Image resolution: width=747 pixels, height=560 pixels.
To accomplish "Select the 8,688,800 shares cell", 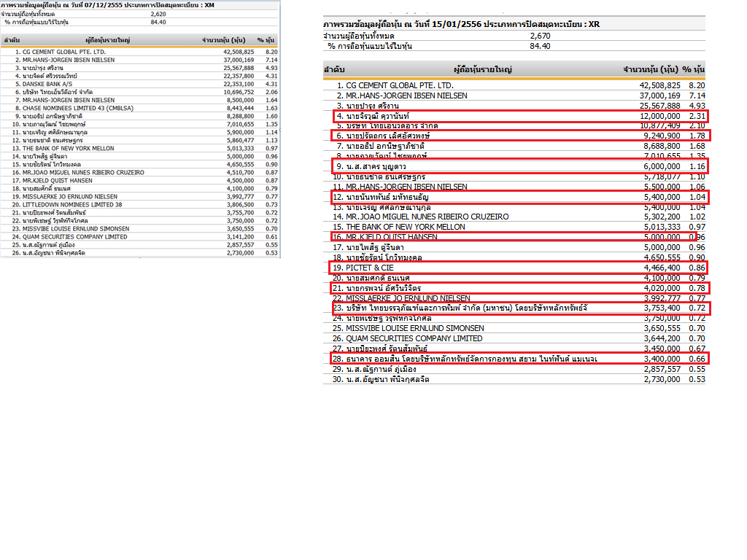I will [662, 146].
